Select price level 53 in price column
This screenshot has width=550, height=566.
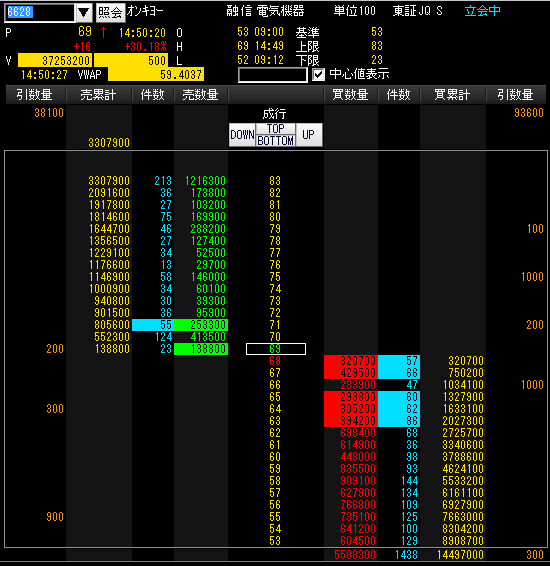coord(275,541)
